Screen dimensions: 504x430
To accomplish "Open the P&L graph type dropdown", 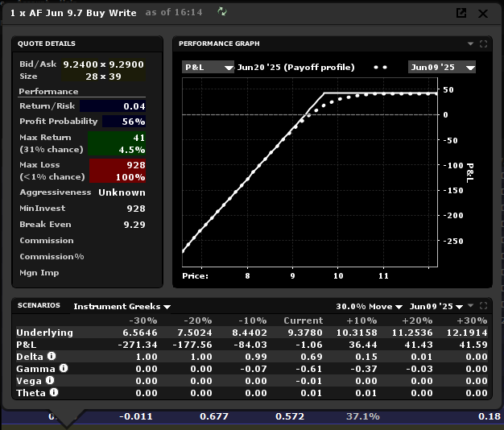I will click(x=208, y=67).
